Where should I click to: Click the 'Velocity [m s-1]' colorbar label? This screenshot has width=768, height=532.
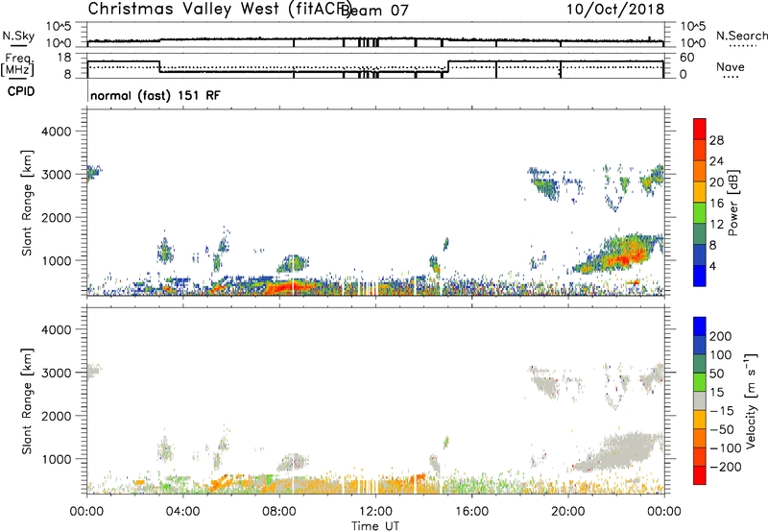tap(750, 400)
